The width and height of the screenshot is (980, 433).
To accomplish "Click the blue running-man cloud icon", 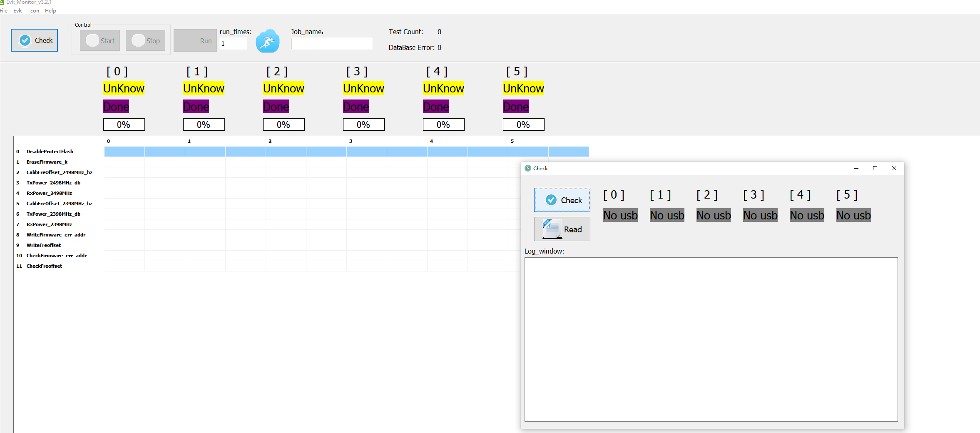I will (x=267, y=41).
